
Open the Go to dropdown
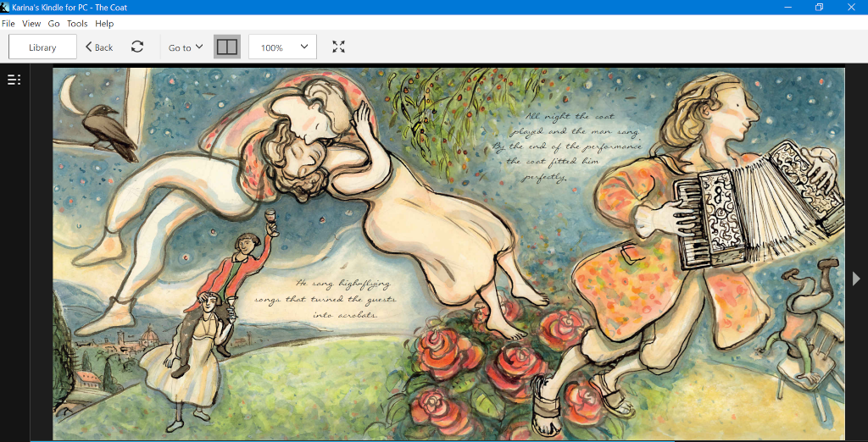pyautogui.click(x=186, y=47)
